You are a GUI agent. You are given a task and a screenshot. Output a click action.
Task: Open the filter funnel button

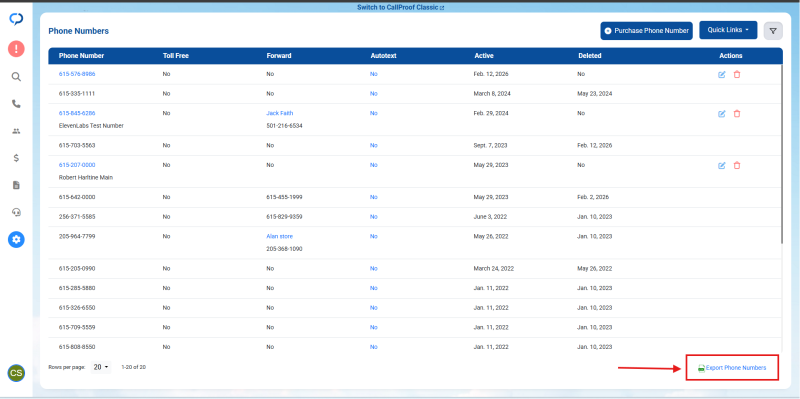[773, 31]
